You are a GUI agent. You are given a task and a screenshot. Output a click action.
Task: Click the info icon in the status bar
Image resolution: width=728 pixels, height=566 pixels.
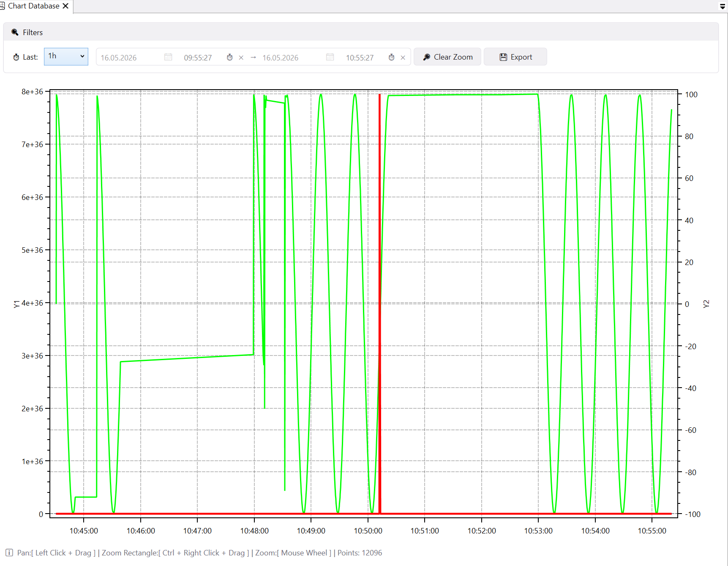pyautogui.click(x=9, y=552)
